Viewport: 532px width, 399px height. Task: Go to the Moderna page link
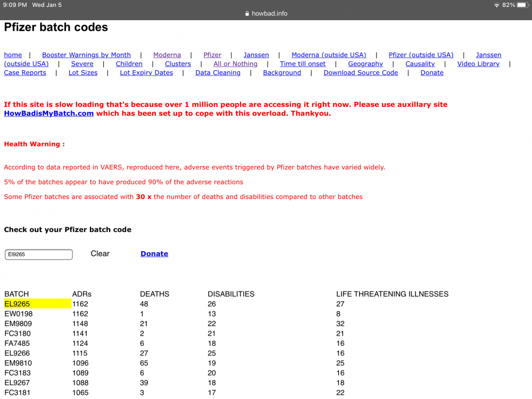(x=167, y=55)
